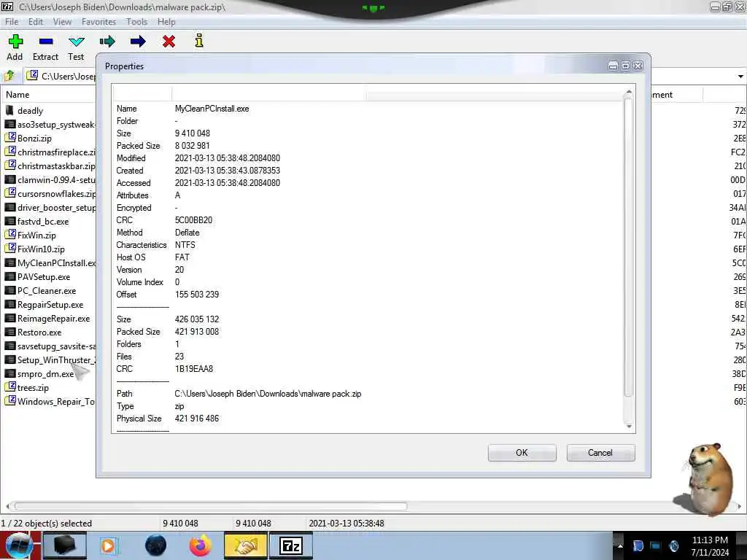Viewport: 747px width, 560px height.
Task: Click the Move toolbar arrow icon
Action: (138, 42)
